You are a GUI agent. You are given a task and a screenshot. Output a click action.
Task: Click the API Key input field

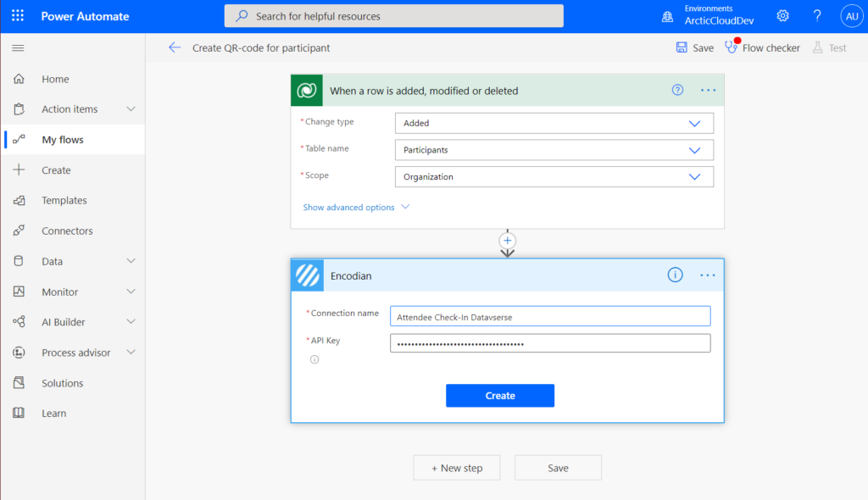tap(550, 343)
